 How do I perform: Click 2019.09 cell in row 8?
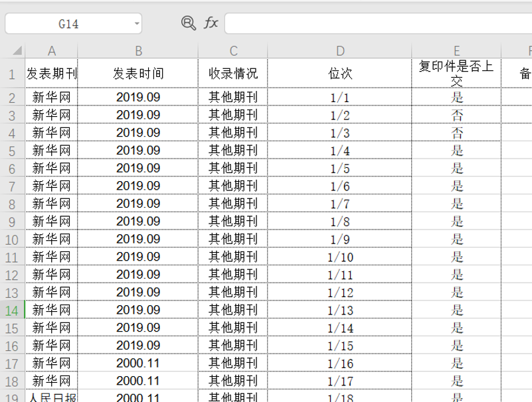[138, 204]
